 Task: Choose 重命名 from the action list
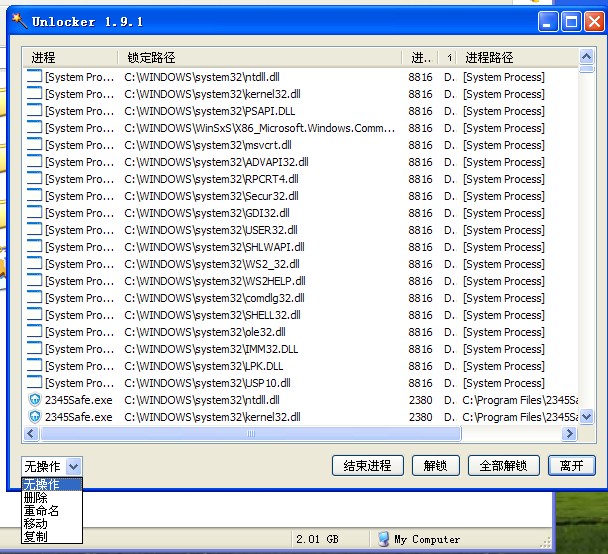pos(52,511)
